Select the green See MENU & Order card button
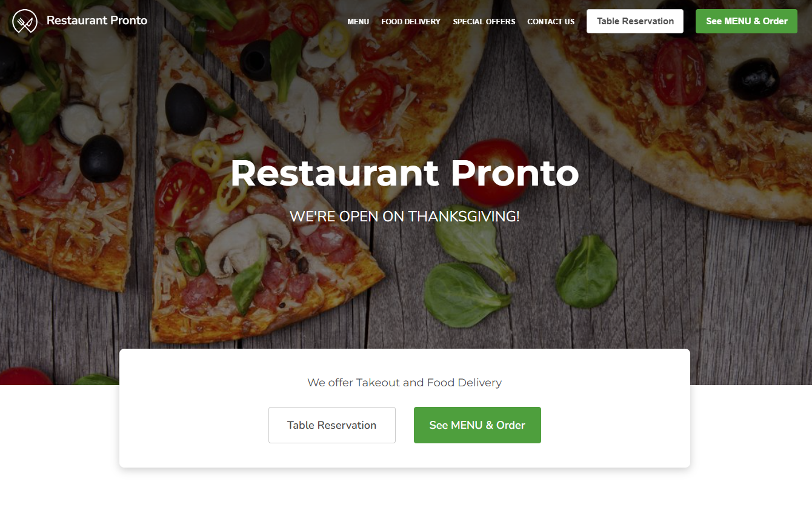The image size is (812, 507). [478, 425]
